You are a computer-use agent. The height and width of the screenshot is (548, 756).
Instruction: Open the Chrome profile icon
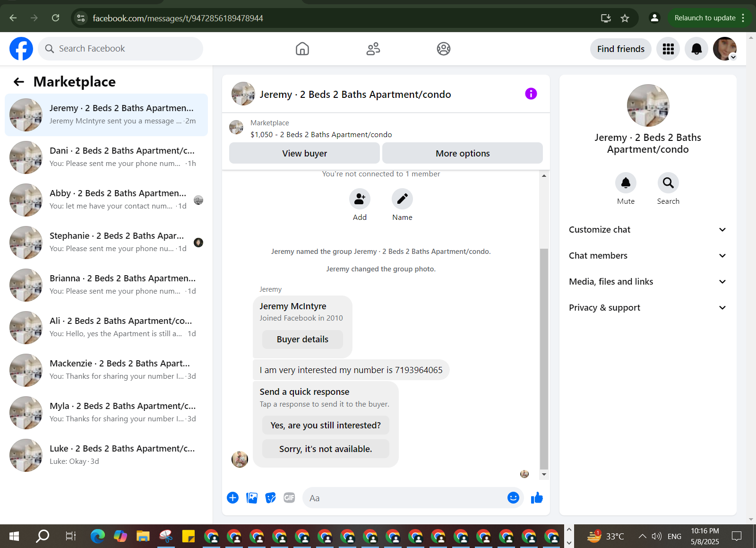tap(654, 18)
